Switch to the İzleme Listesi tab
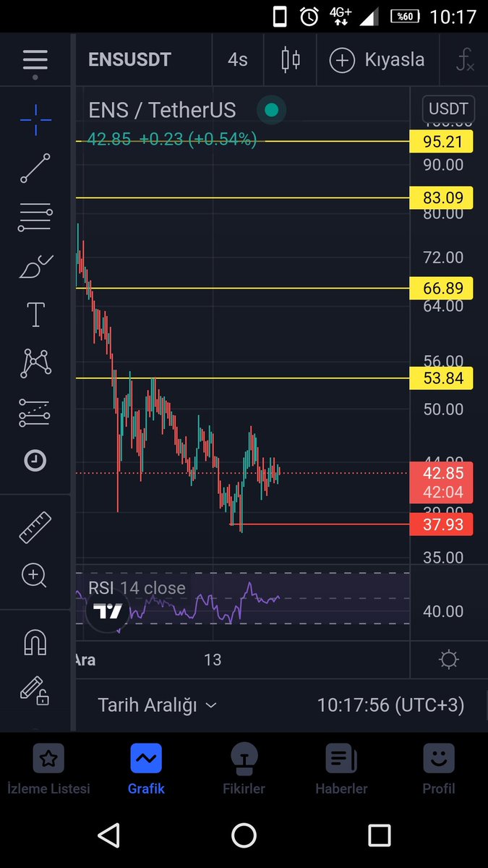The width and height of the screenshot is (488, 868). [48, 770]
